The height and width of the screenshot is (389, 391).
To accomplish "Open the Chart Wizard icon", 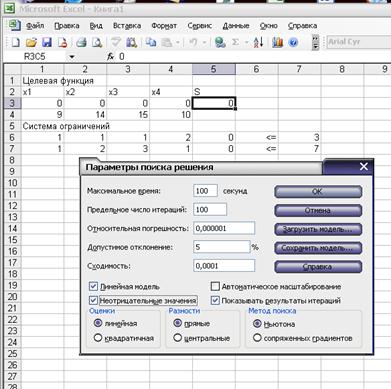I will [x=277, y=42].
